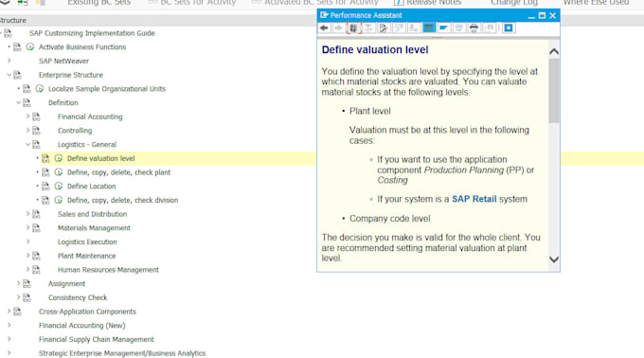Select Define valuation level tree entry

[x=101, y=158]
